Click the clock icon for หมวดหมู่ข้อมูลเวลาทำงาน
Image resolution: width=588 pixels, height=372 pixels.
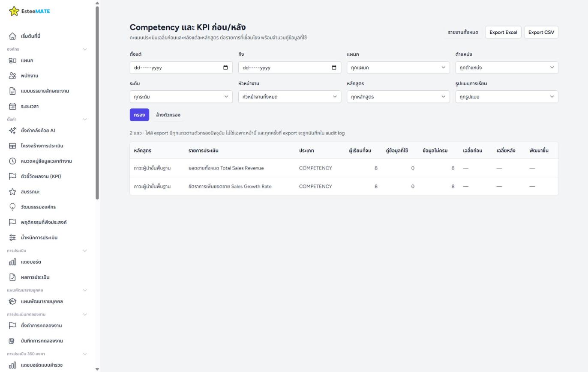point(12,161)
